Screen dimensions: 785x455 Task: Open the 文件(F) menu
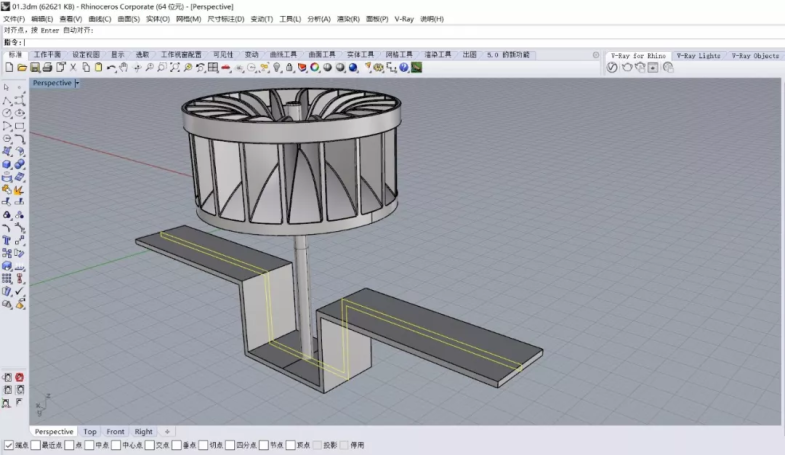click(x=14, y=19)
